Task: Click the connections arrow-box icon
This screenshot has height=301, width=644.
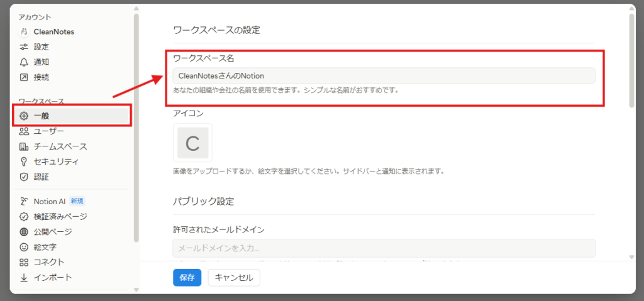Action: (x=24, y=77)
